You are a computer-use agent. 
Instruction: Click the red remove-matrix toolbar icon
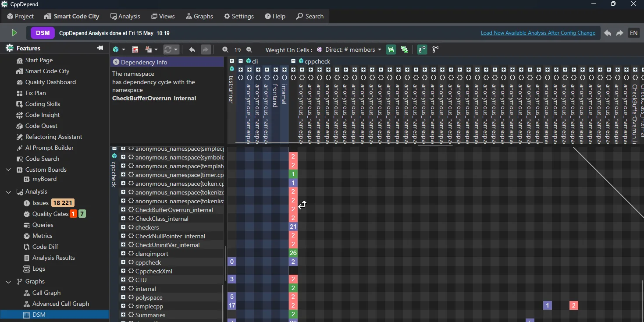(135, 50)
